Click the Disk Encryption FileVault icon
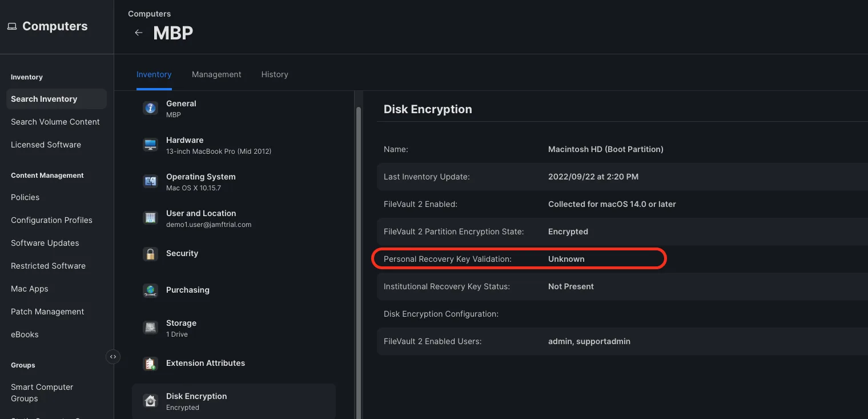 pos(150,401)
